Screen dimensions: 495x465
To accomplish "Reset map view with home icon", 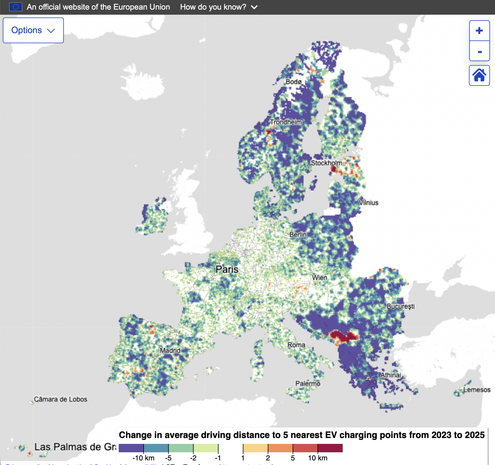I will point(479,76).
